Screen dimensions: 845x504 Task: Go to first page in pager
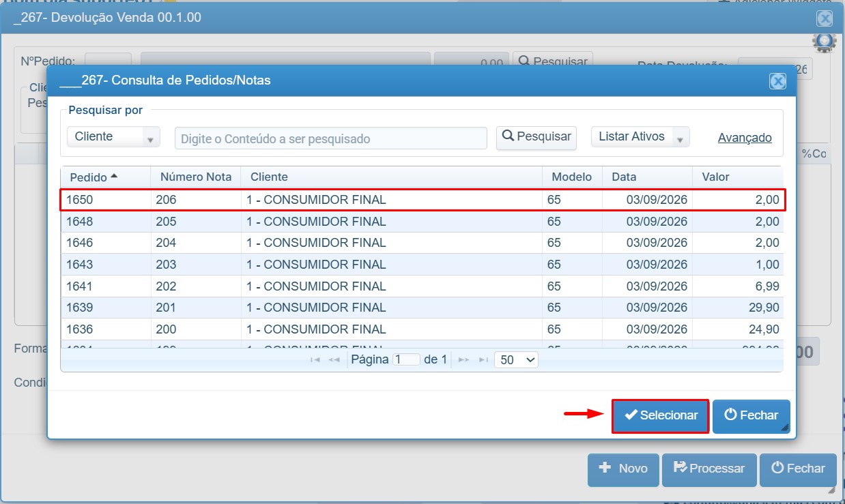(315, 359)
